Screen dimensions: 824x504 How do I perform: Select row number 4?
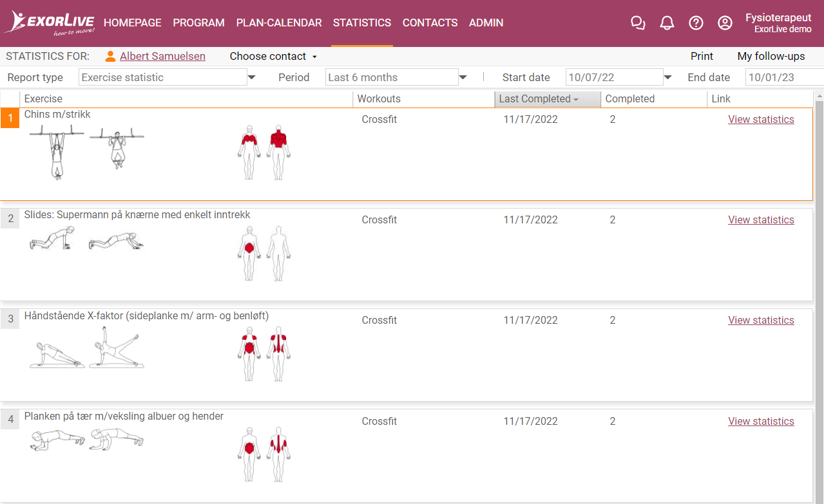click(x=10, y=420)
